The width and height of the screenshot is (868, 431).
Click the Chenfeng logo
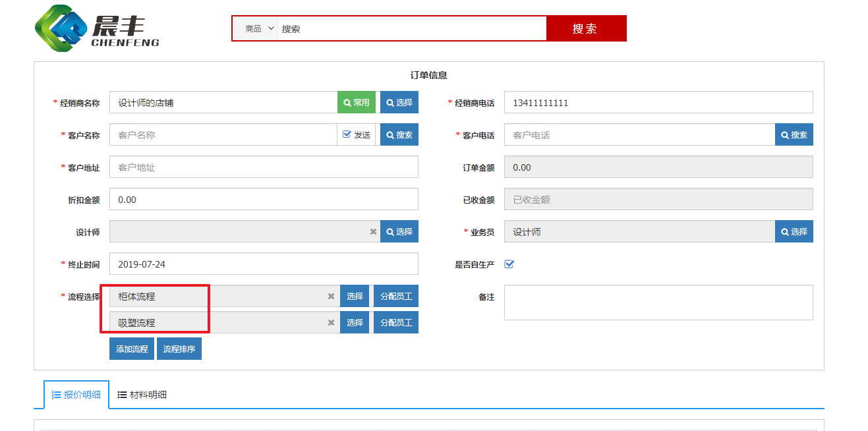click(x=97, y=30)
